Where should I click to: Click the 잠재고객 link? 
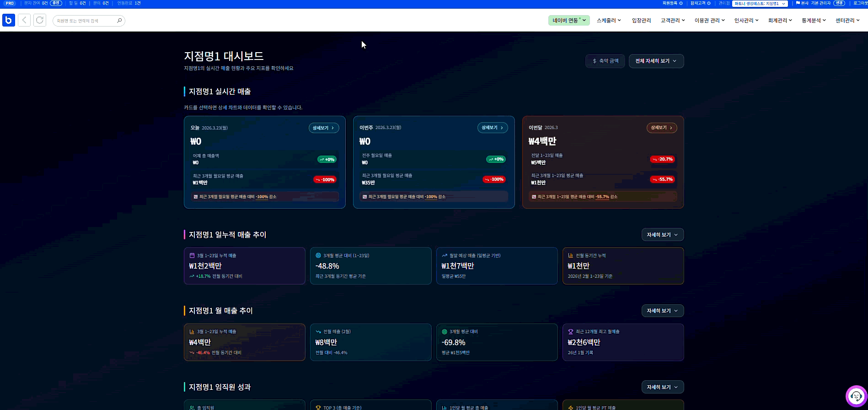698,3
